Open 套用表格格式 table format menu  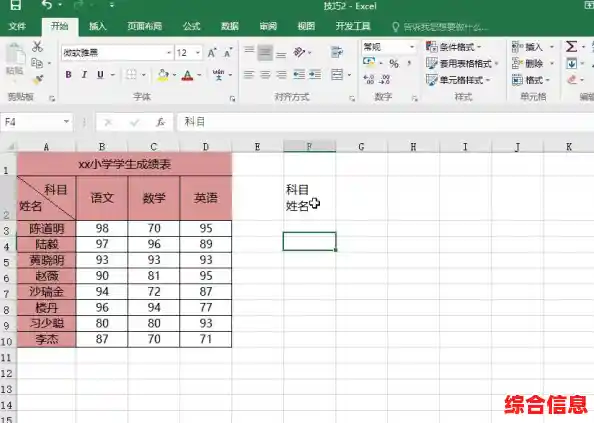[x=462, y=64]
